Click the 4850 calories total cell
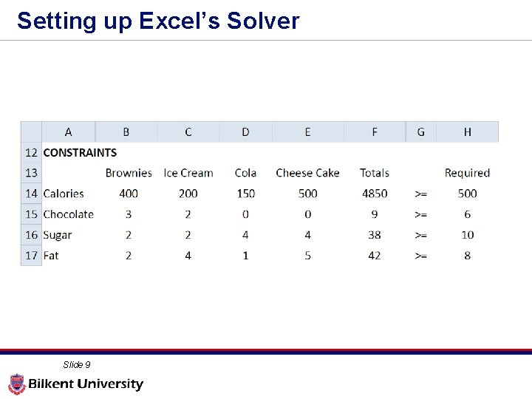Viewport: 532px width, 399px height. coord(375,194)
